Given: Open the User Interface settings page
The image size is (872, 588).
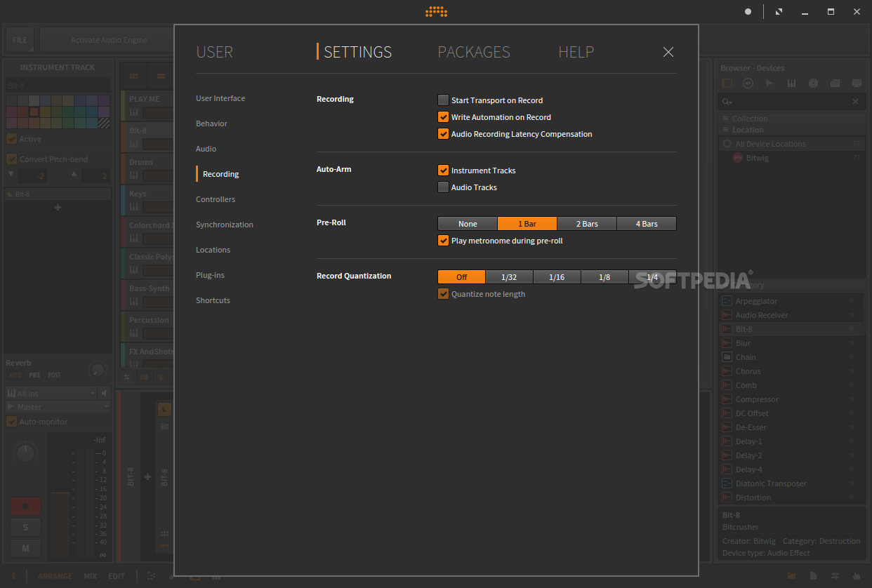Looking at the screenshot, I should [220, 98].
